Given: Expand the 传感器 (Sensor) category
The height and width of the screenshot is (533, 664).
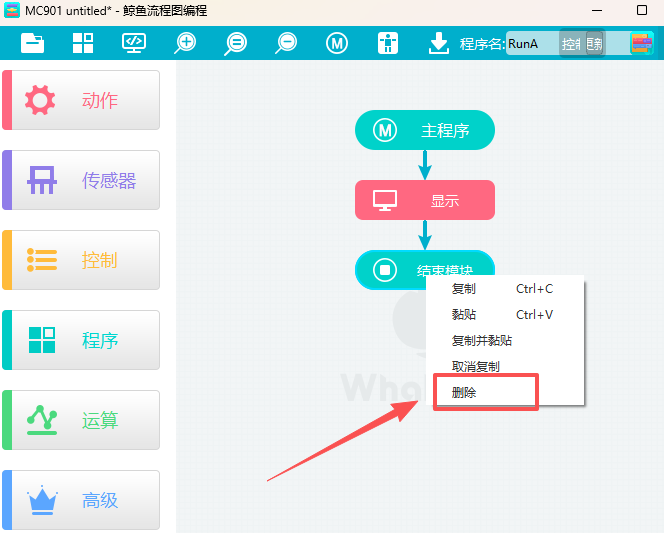Looking at the screenshot, I should [82, 180].
